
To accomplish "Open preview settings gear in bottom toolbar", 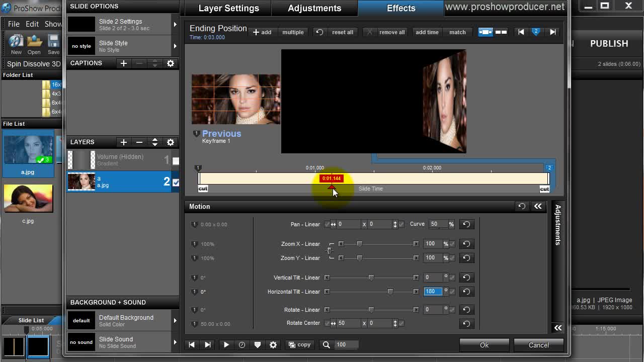I will (x=273, y=345).
